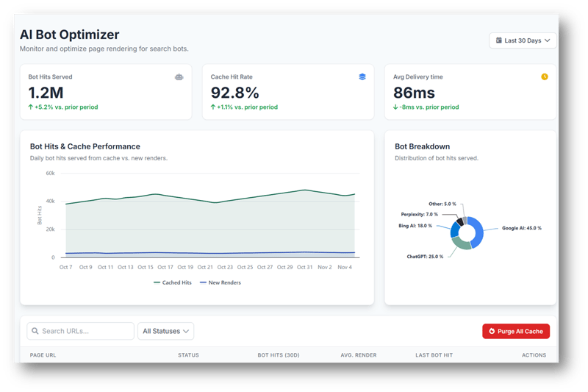Viewport: 588px width, 392px height.
Task: Open the Last 30 Days date range dropdown
Action: 523,41
